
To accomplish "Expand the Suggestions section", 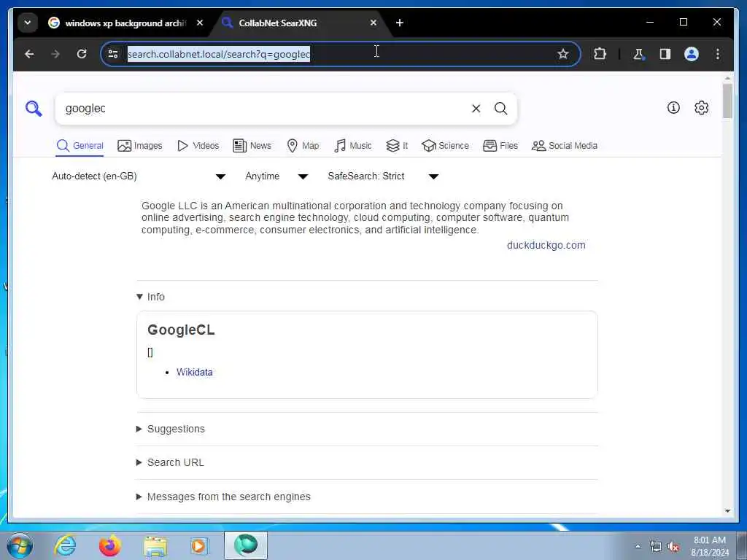I will [171, 429].
